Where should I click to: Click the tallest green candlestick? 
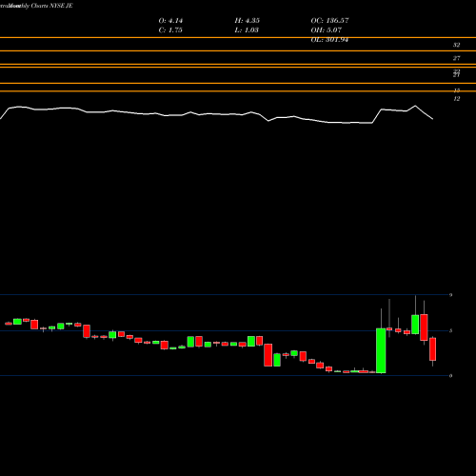click(381, 350)
